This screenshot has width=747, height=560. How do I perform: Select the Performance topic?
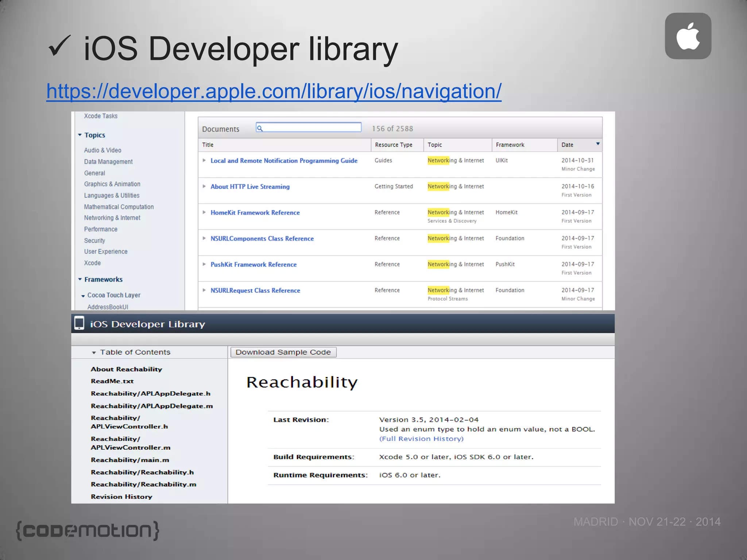coord(101,229)
